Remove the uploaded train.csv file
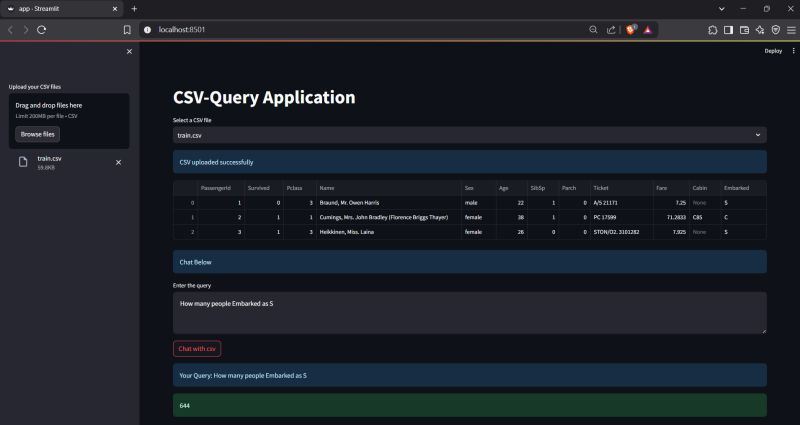The width and height of the screenshot is (800, 425). [119, 162]
